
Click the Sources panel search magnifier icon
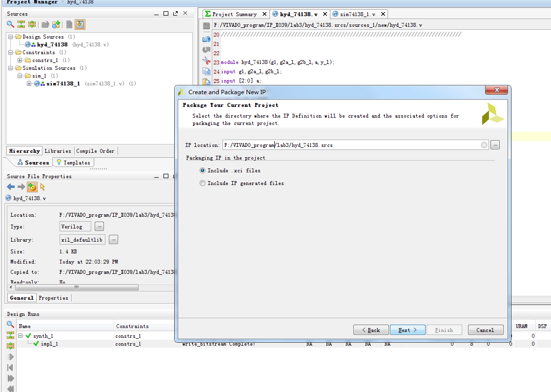coord(10,24)
